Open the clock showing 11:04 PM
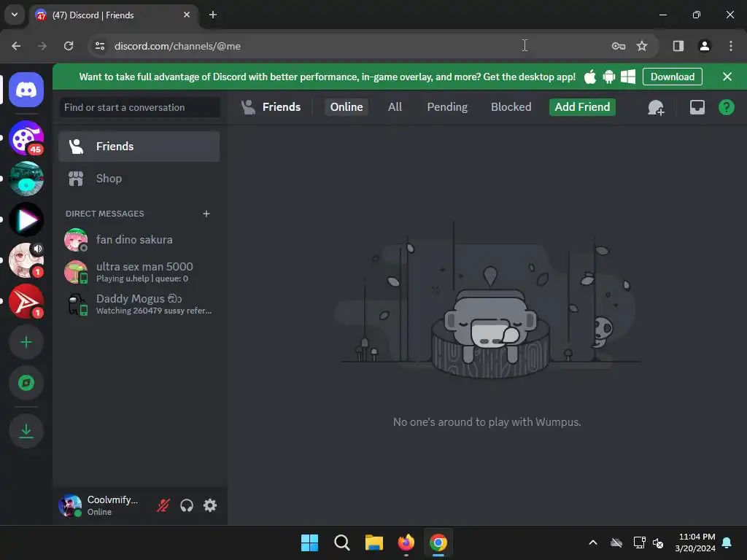Image resolution: width=747 pixels, height=560 pixels. click(695, 542)
